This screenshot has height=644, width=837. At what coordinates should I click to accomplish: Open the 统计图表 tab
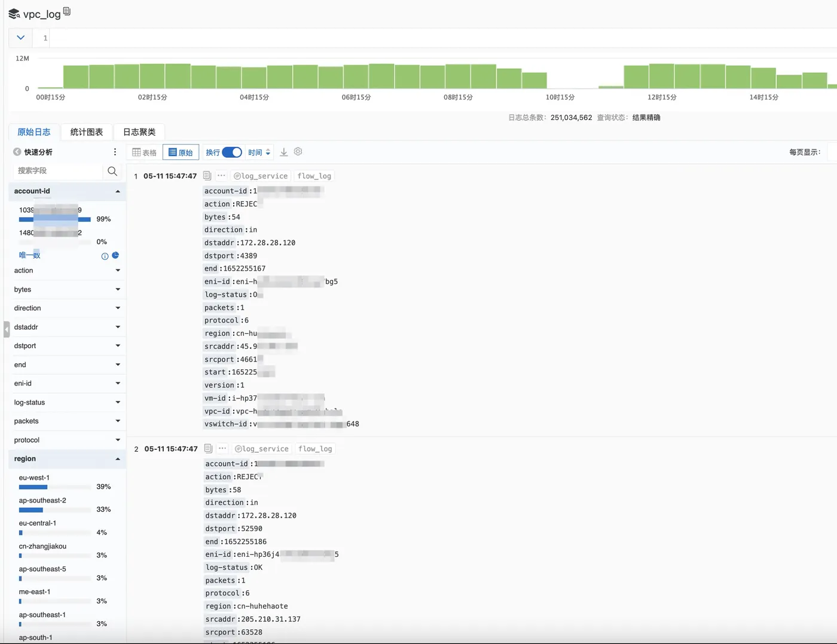(x=87, y=132)
